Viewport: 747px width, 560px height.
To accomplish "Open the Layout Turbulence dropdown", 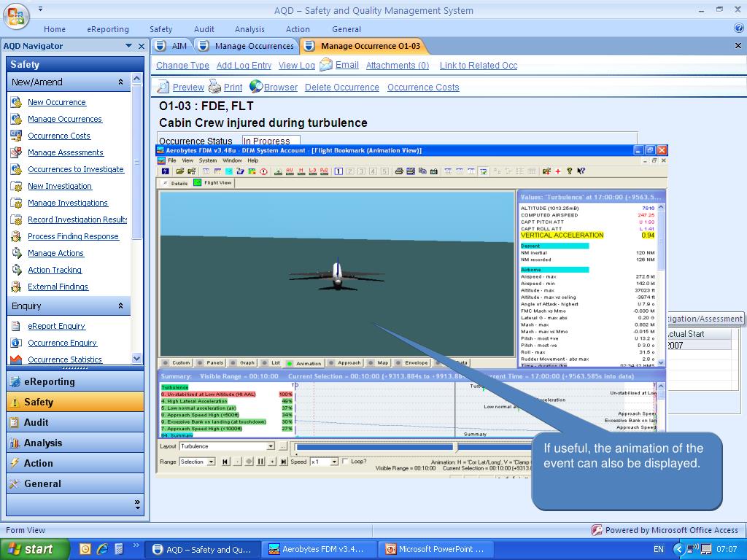I will (271, 446).
